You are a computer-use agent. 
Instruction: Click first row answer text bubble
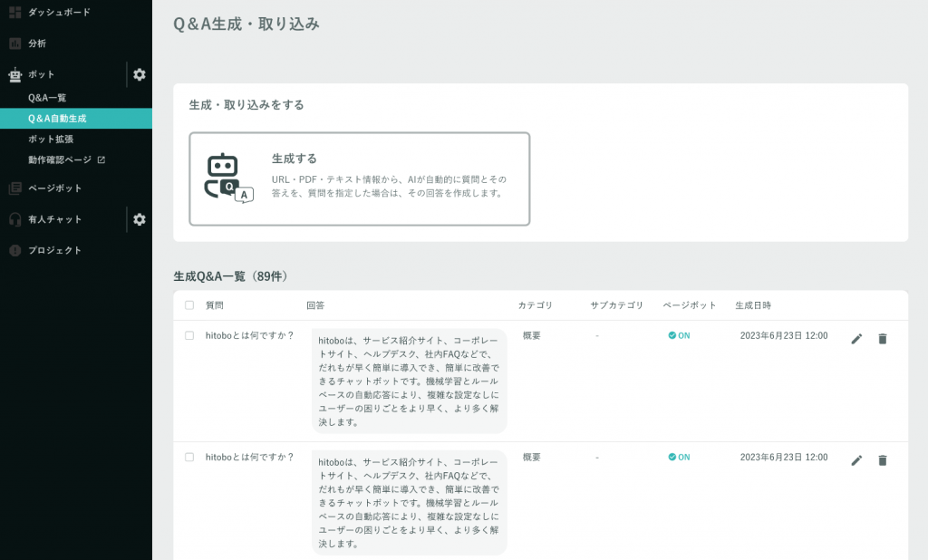coord(409,381)
